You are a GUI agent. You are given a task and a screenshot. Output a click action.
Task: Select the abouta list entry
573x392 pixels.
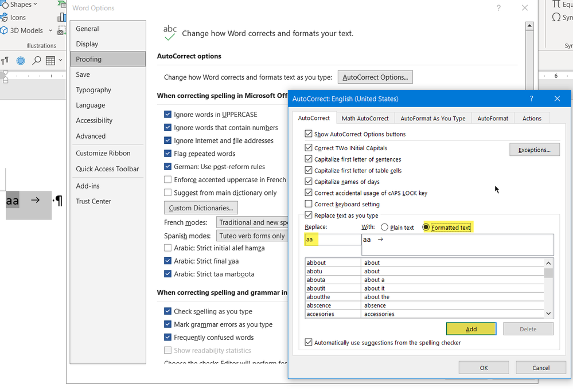[x=424, y=280]
